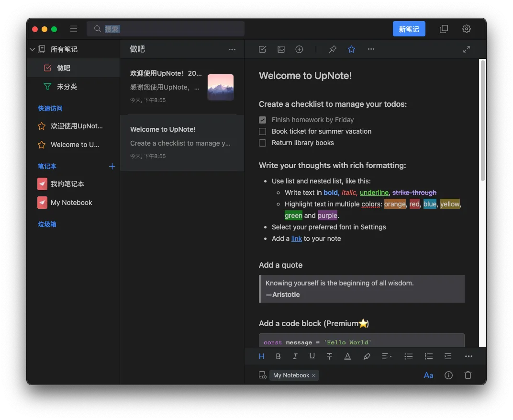Toggle italic formatting

coord(295,356)
